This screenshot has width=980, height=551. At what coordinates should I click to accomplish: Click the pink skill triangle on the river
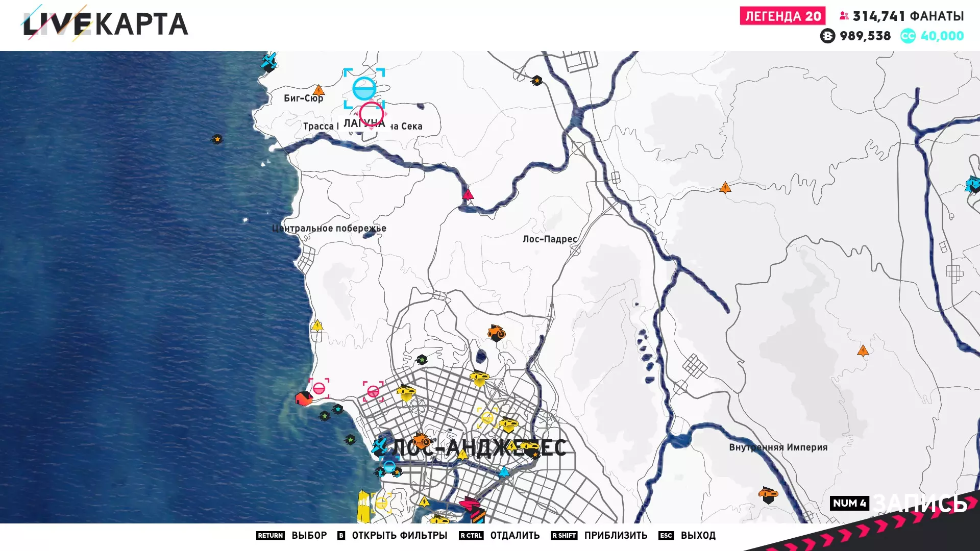point(468,194)
